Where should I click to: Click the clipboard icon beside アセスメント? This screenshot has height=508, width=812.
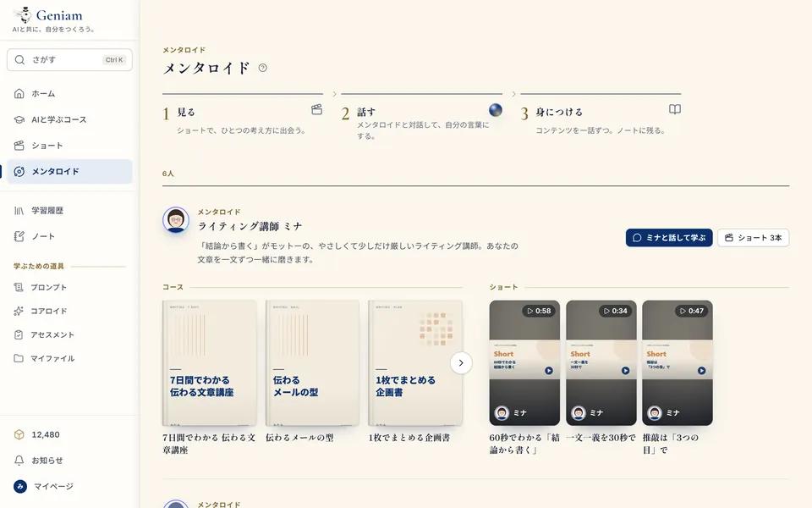click(x=19, y=335)
